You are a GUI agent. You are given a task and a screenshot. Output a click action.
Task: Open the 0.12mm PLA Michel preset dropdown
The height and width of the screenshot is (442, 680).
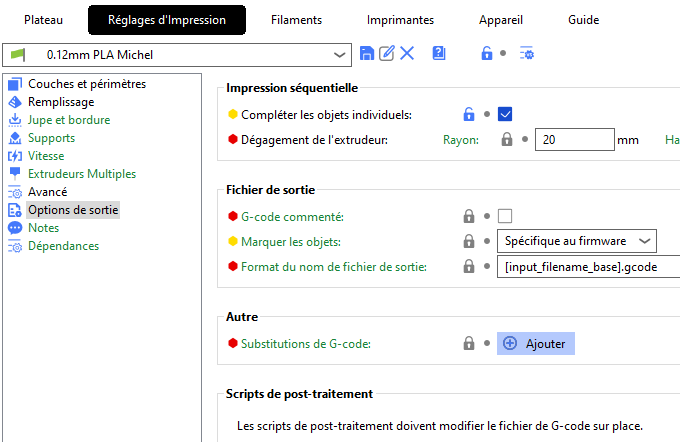(177, 55)
